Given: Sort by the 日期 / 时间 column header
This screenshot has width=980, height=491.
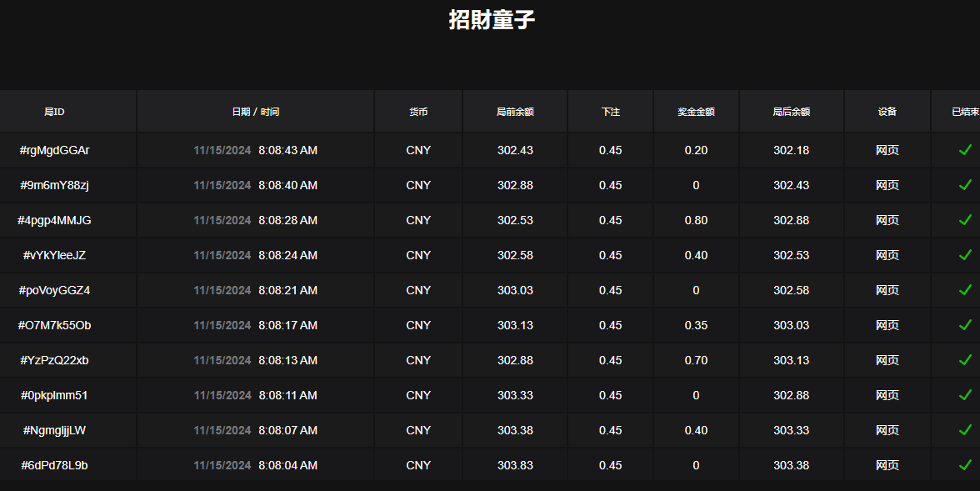Looking at the screenshot, I should (254, 111).
